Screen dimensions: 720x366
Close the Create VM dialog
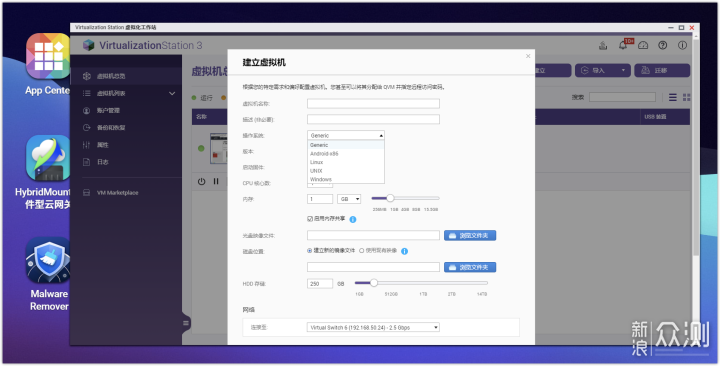[x=528, y=56]
